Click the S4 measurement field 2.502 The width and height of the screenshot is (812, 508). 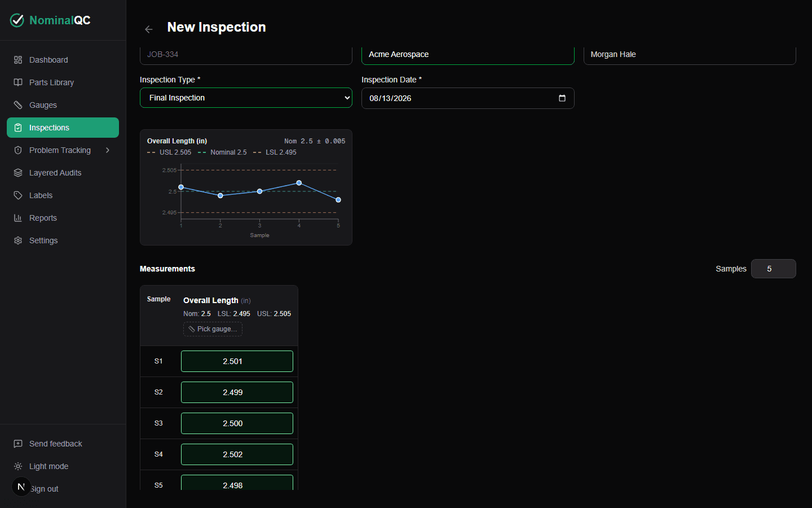[x=237, y=454]
